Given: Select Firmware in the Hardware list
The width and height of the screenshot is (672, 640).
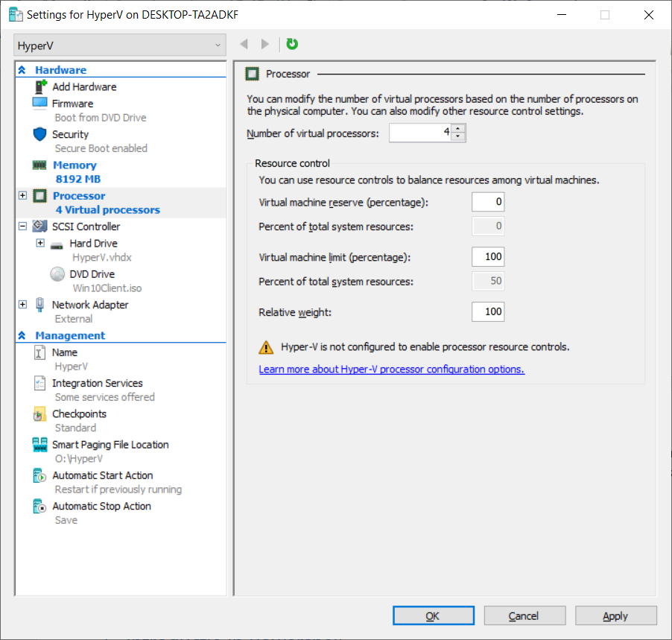Looking at the screenshot, I should coord(72,104).
